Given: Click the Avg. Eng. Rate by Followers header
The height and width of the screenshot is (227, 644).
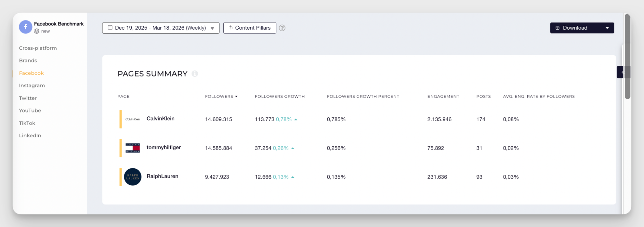Looking at the screenshot, I should coord(539,96).
